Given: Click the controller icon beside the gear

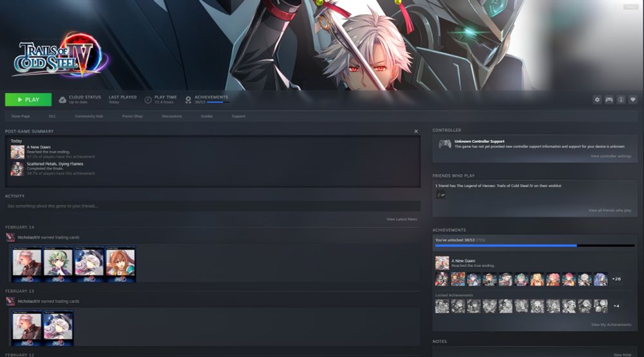Looking at the screenshot, I should pos(609,100).
